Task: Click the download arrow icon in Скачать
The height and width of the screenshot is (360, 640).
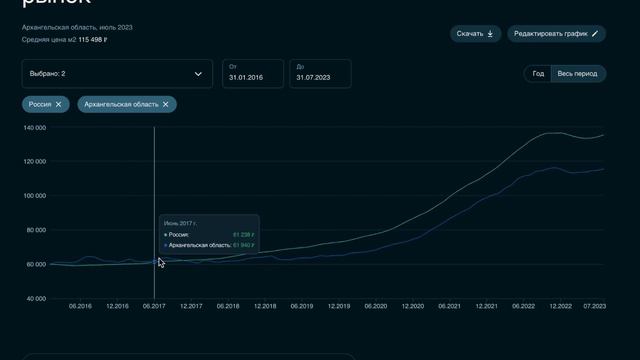Action: coord(490,34)
